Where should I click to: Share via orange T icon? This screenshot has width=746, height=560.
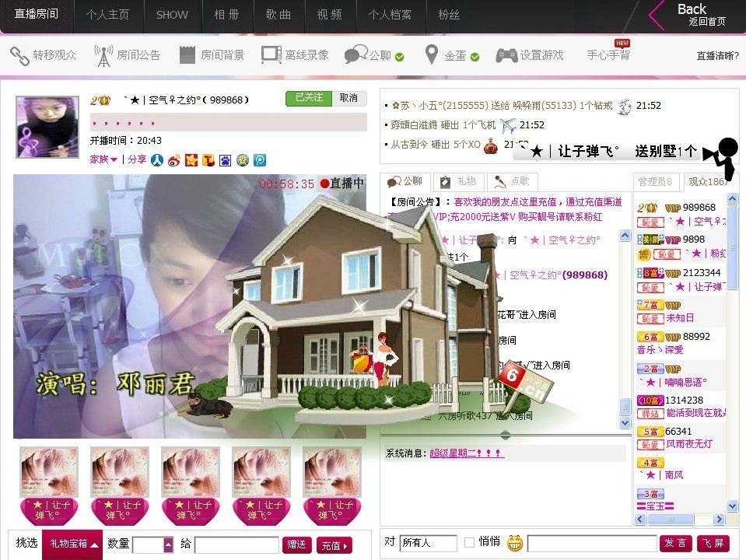coord(208,160)
